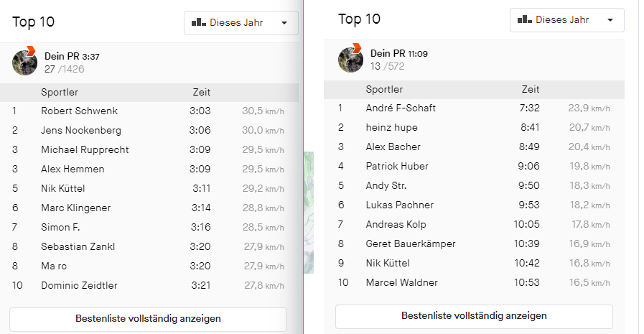Open Robert Schwenk's athlete profile
The image size is (644, 334).
click(79, 111)
